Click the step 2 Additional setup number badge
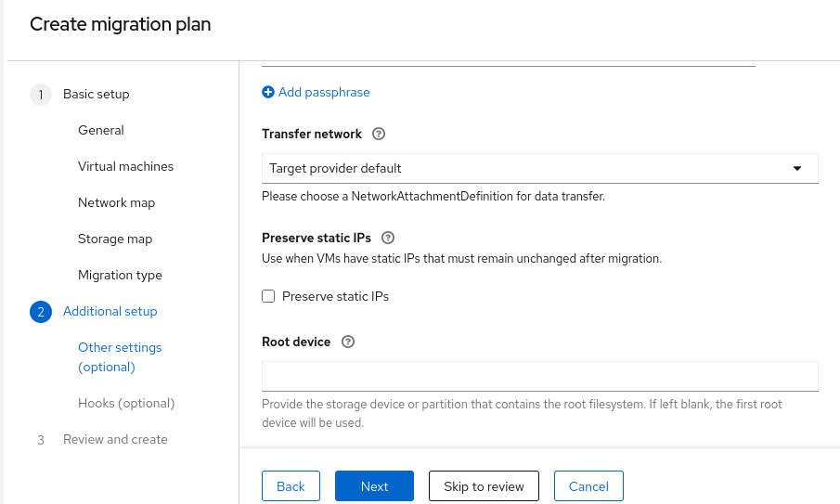Image resolution: width=840 pixels, height=504 pixels. click(41, 312)
